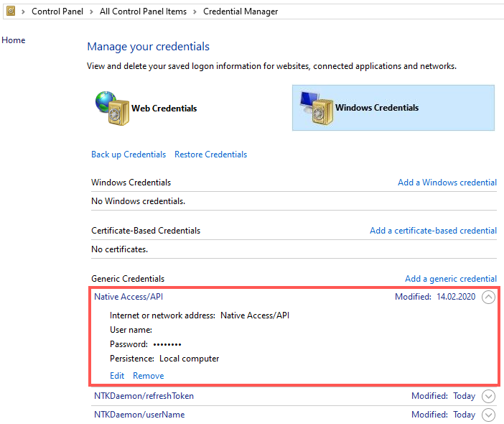Switch to Windows Credentials tab
The image size is (504, 424).
(393, 108)
